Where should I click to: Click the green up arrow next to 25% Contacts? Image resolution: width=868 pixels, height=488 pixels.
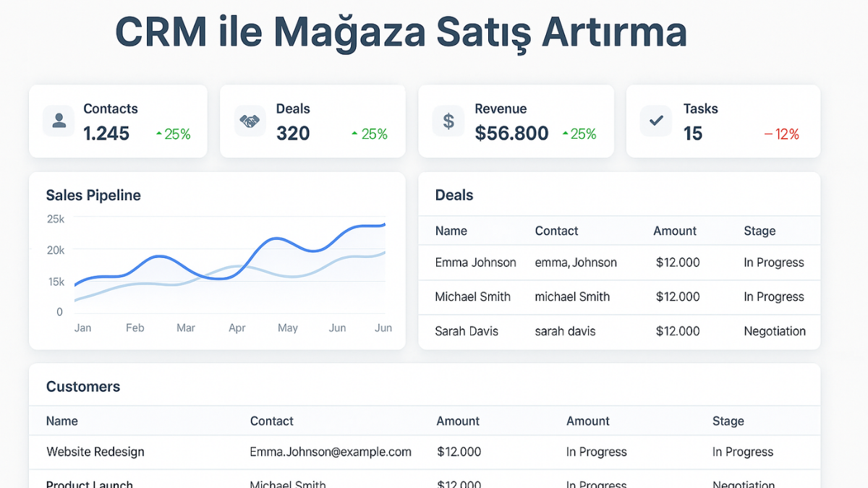pyautogui.click(x=158, y=134)
